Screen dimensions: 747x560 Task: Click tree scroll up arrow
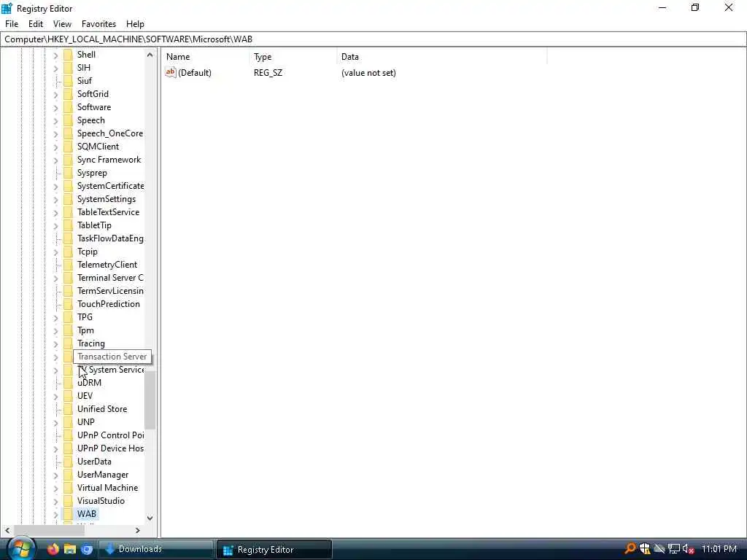(x=150, y=55)
